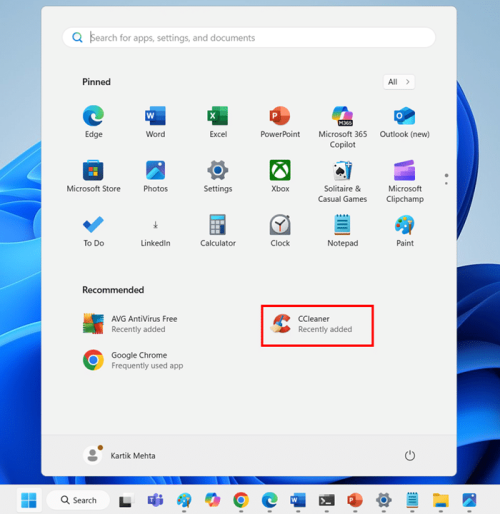Switch to Notepad on the taskbar
Image resolution: width=500 pixels, height=514 pixels.
point(412,500)
